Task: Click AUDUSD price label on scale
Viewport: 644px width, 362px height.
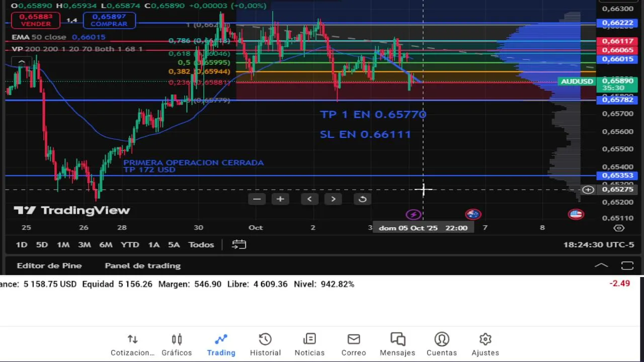Action: [x=577, y=81]
